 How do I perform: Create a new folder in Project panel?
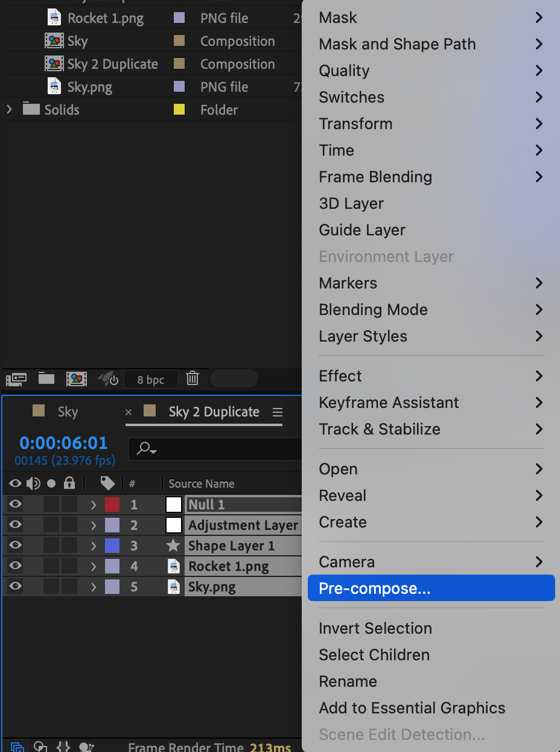[x=46, y=379]
